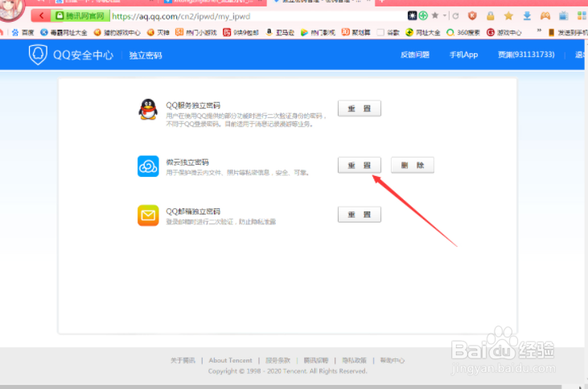This screenshot has height=389, width=588.
Task: Click the 发送到手机 toolbar item
Action: pos(568,33)
